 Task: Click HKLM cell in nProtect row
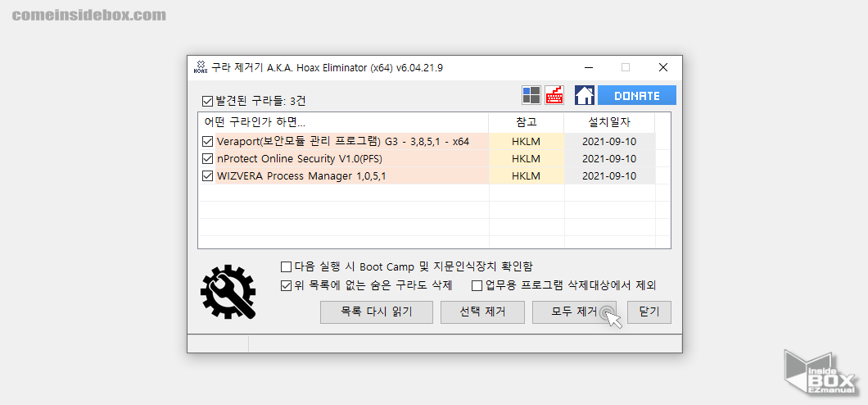click(x=526, y=159)
